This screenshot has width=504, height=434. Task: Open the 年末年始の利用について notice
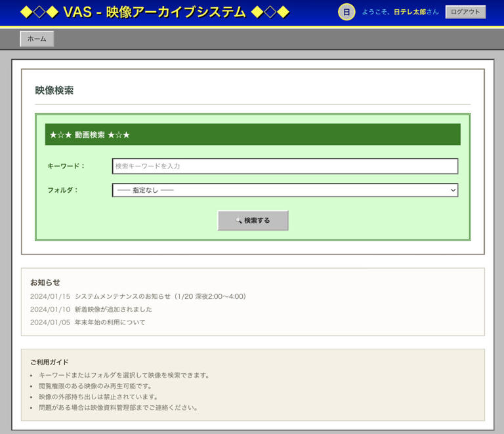click(x=110, y=323)
